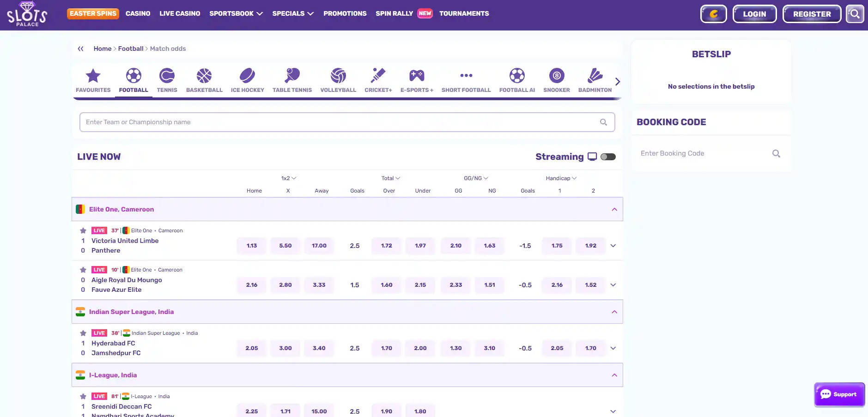
Task: Bet Over 1.72 in Victoria United match
Action: [387, 246]
